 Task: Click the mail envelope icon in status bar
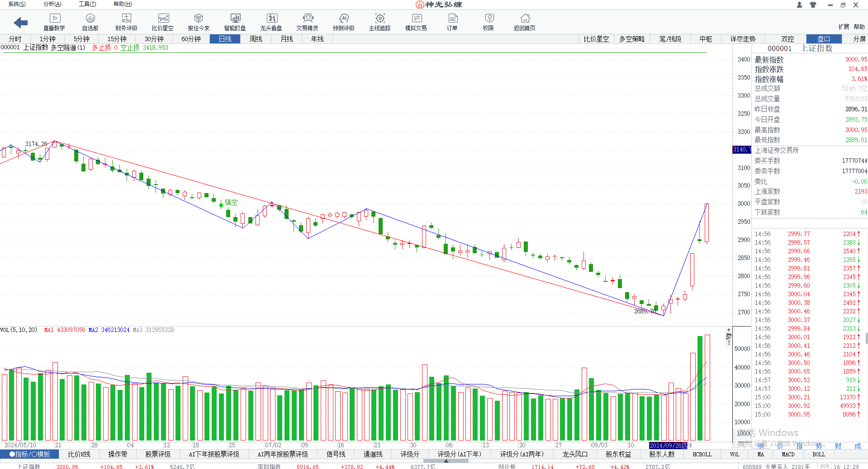click(825, 466)
